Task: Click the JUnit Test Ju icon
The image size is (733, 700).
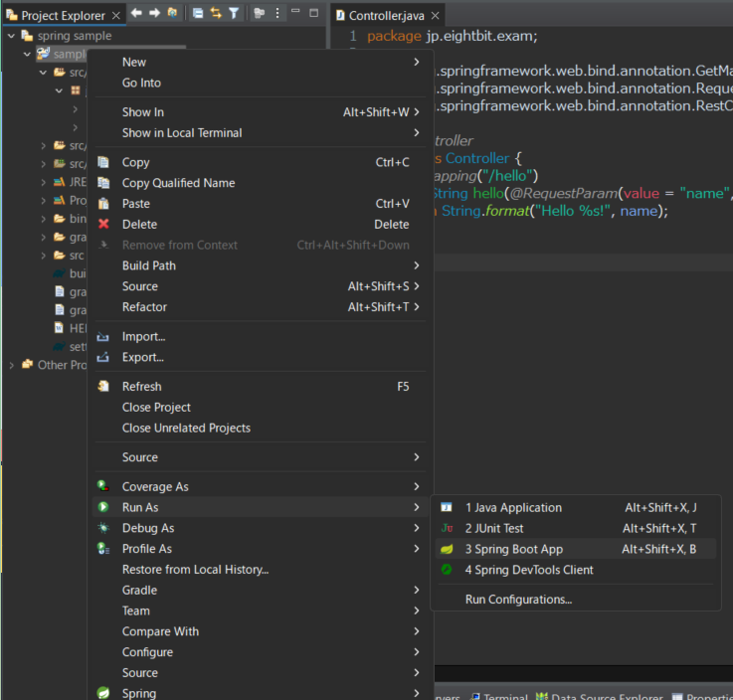Action: coord(447,528)
